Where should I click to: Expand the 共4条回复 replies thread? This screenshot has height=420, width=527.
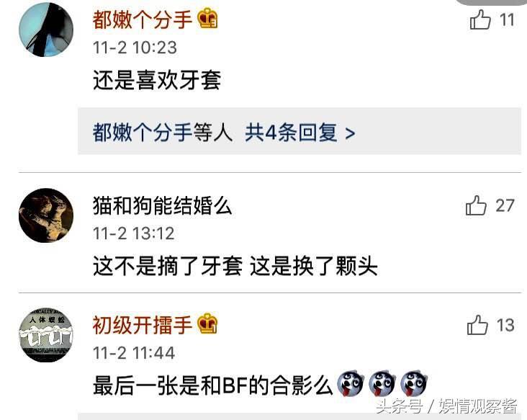pos(299,131)
